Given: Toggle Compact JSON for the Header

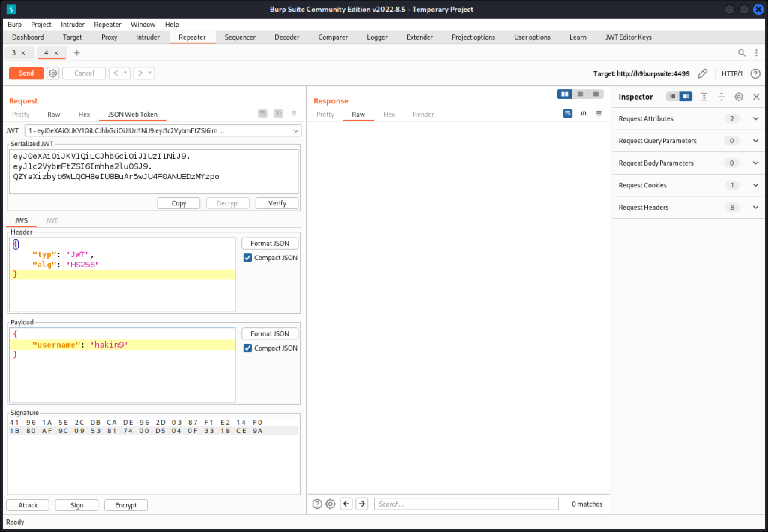Looking at the screenshot, I should point(247,258).
